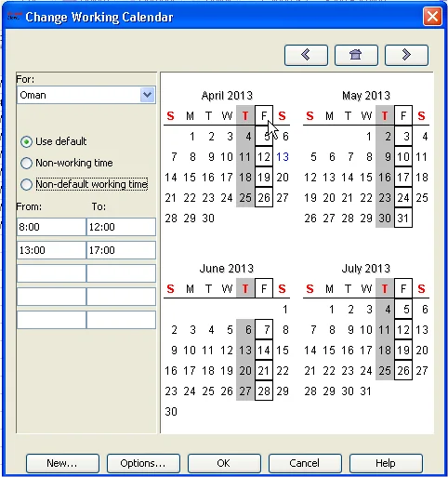
Task: Open the Oman calendar dropdown
Action: click(147, 95)
